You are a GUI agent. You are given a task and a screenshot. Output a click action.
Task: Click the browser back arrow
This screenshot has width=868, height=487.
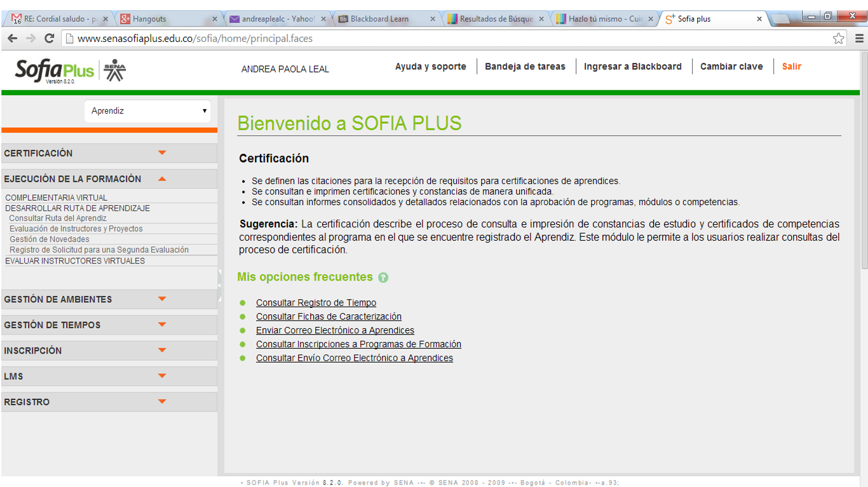point(13,38)
